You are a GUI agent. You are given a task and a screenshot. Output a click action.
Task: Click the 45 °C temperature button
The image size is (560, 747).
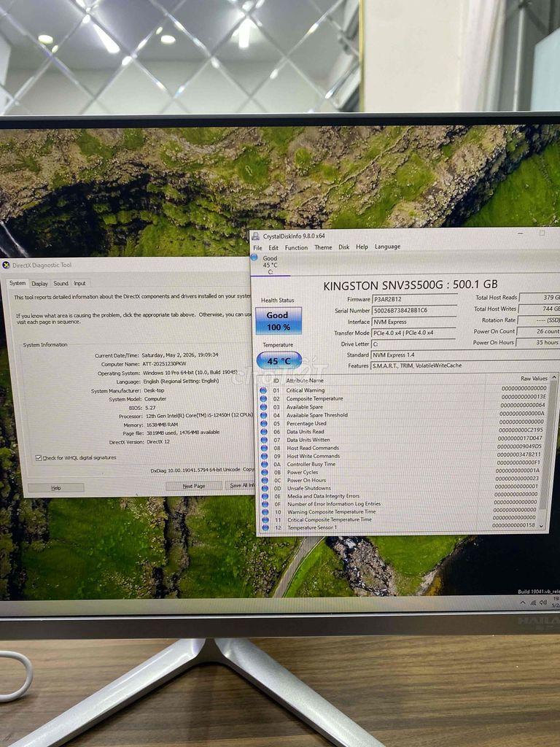coord(279,360)
